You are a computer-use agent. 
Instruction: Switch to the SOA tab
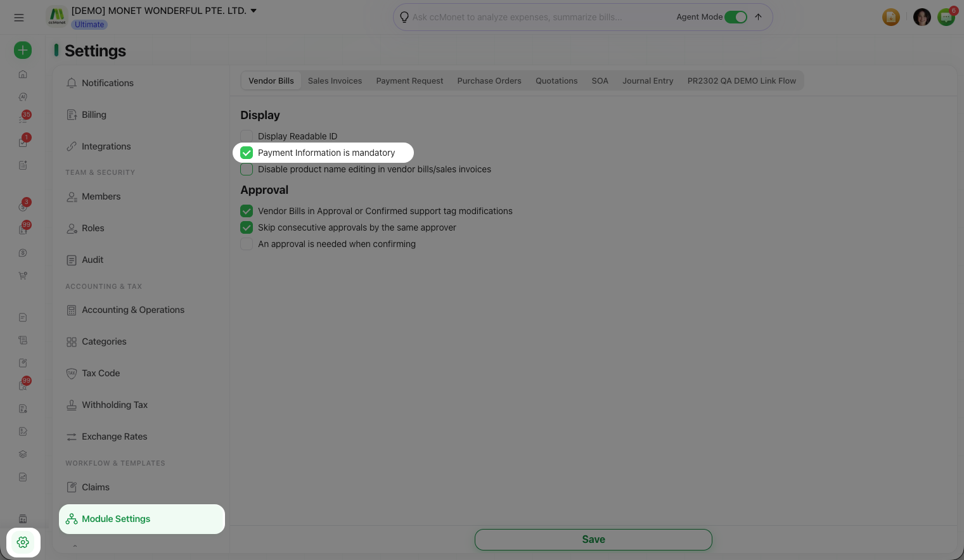[600, 81]
